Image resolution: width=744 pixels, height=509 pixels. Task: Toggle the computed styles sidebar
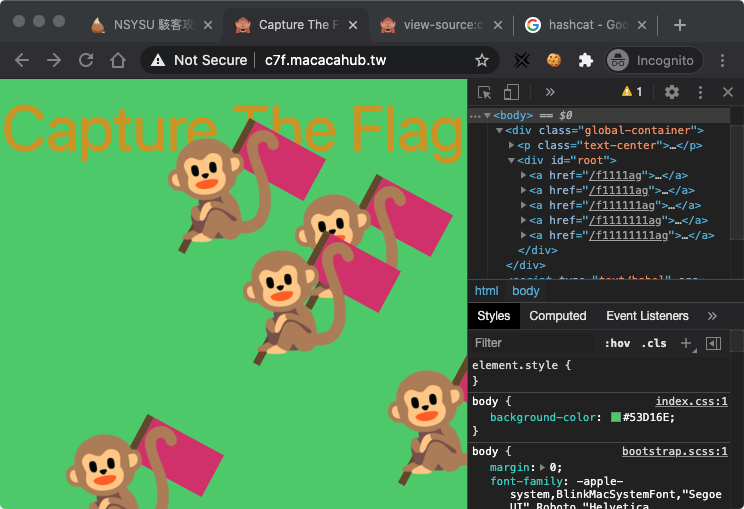713,343
